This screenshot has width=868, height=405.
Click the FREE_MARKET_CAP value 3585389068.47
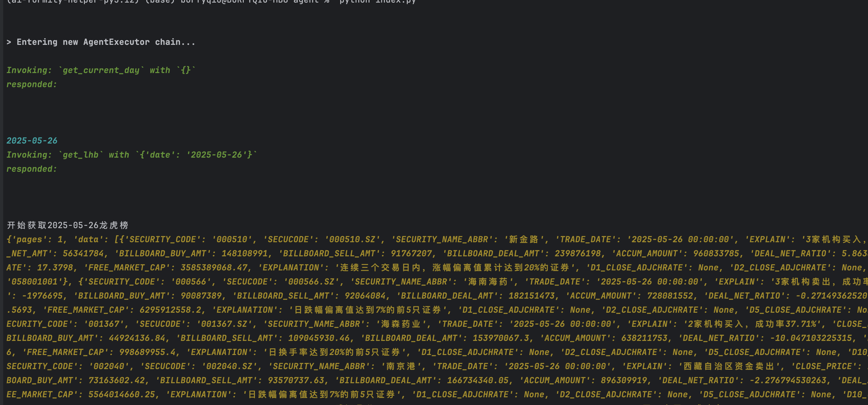tap(214, 268)
